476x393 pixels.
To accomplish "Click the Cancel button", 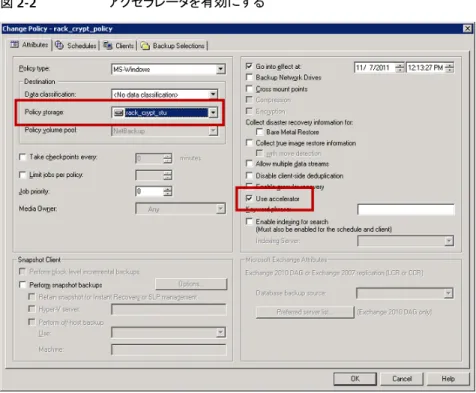I will tap(402, 379).
